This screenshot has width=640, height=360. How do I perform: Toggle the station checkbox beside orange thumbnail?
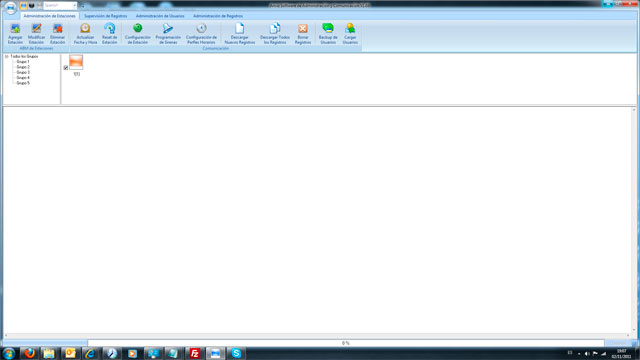tap(66, 68)
